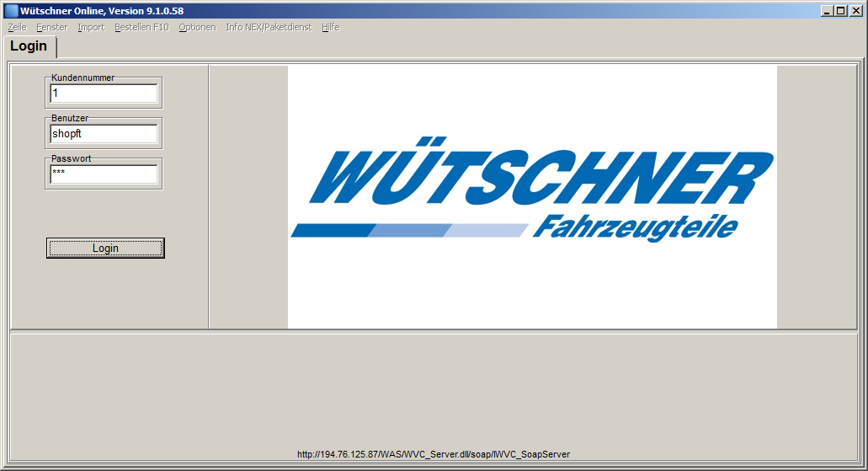This screenshot has height=471, width=868.
Task: Click the application icon in title bar
Action: (11, 10)
